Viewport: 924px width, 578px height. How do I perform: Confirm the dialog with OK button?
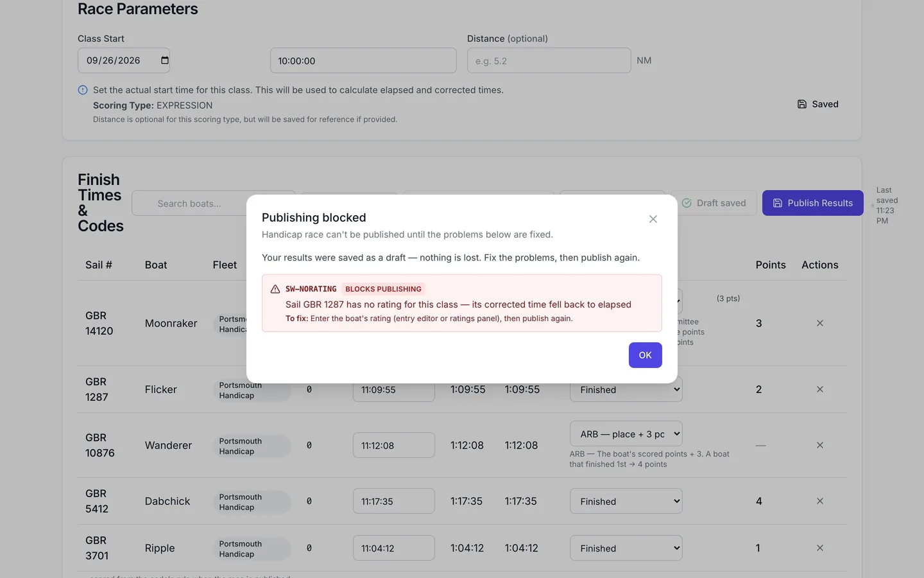646,355
